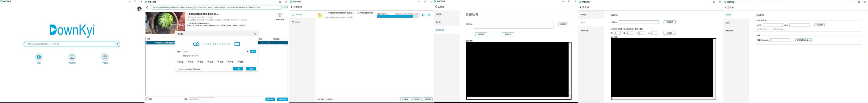Switch to 已下载 tab in download manager

[x=296, y=22]
